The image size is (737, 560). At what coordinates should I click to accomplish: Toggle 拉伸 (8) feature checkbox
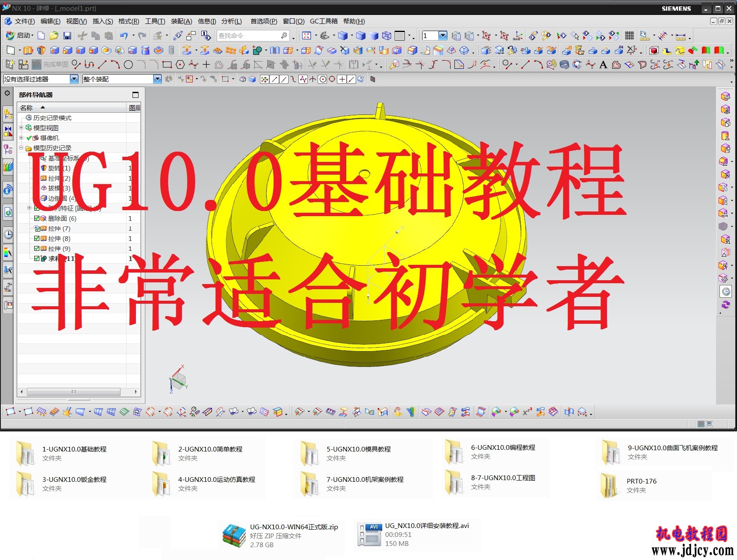pyautogui.click(x=37, y=238)
